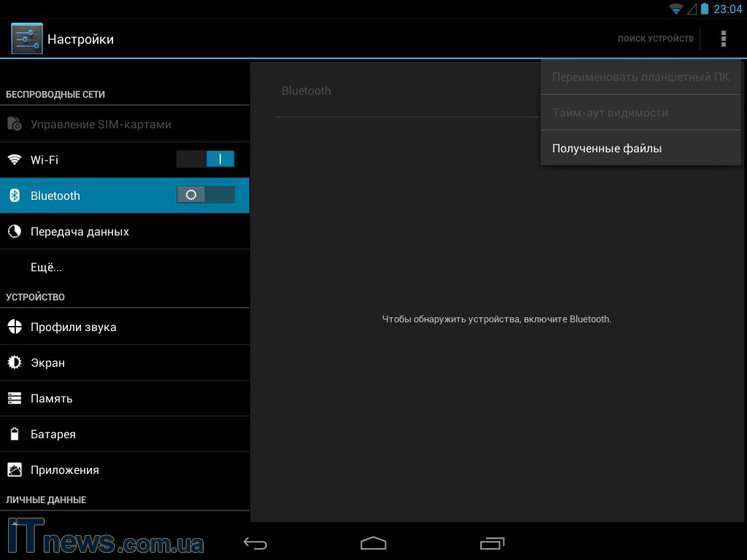
Task: Turn off the Wi-Fi switch
Action: pos(205,159)
